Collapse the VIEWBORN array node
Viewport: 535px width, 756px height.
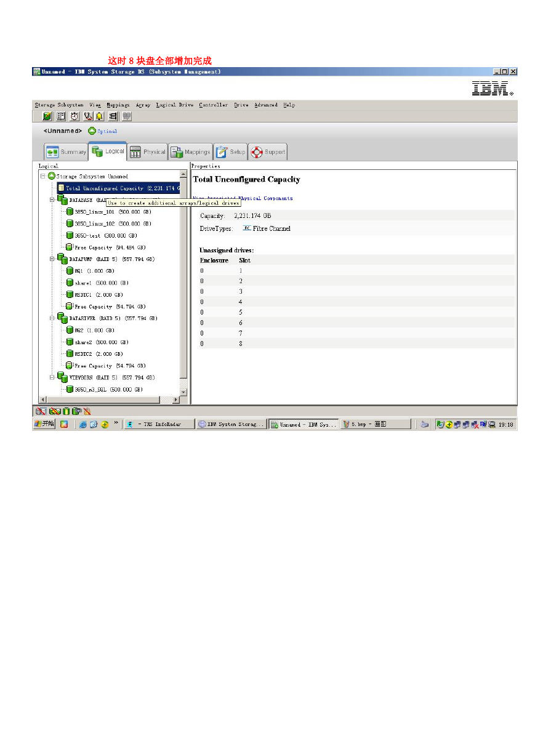click(x=52, y=377)
